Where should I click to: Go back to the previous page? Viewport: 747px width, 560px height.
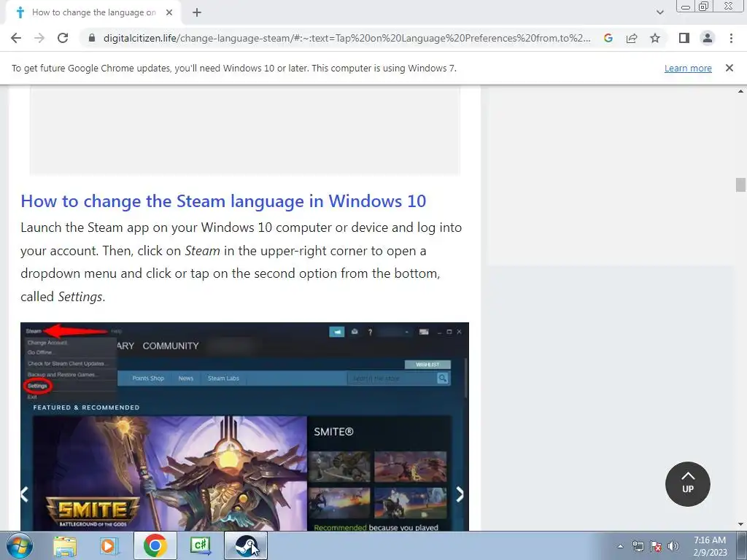click(16, 38)
